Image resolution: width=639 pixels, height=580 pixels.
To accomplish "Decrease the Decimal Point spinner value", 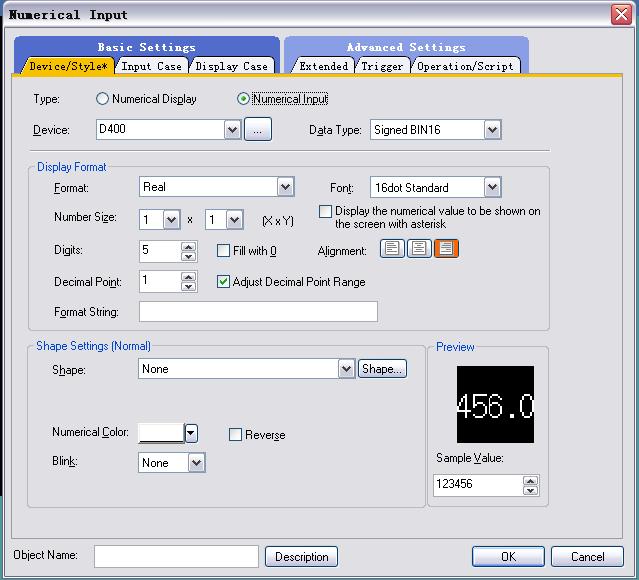I will (189, 287).
